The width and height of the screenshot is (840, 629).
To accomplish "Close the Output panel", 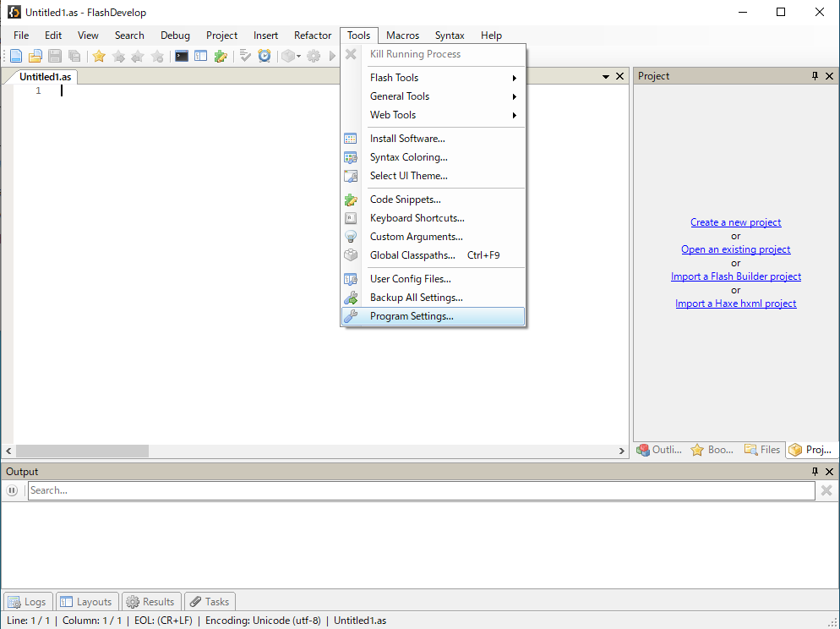I will [829, 472].
